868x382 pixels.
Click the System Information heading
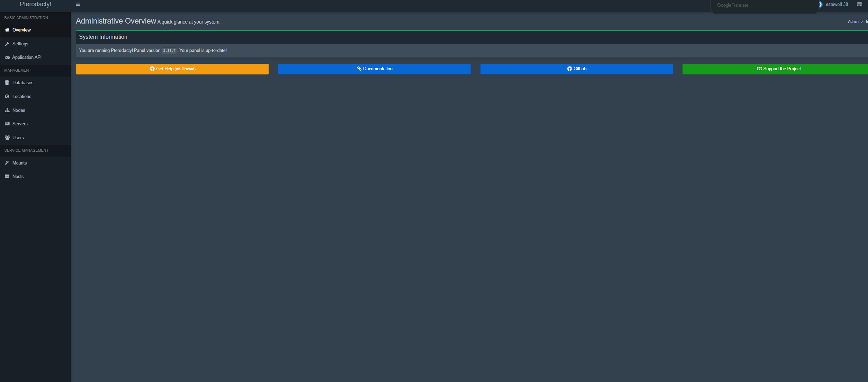103,37
